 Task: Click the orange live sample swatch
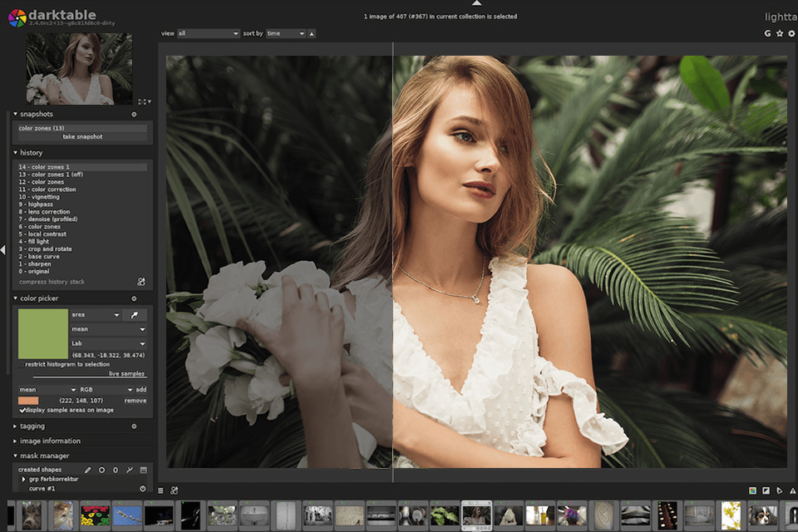click(x=28, y=401)
